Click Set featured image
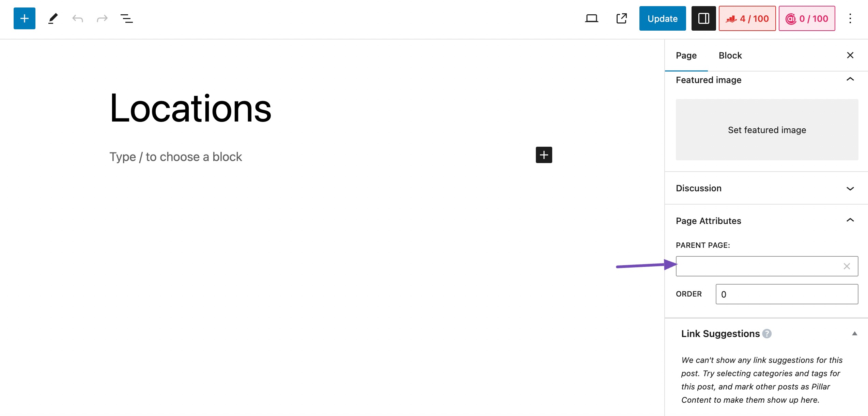This screenshot has width=868, height=416. pyautogui.click(x=767, y=130)
